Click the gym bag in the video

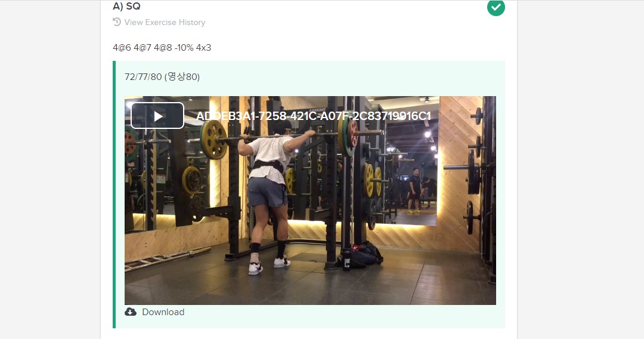click(x=361, y=255)
